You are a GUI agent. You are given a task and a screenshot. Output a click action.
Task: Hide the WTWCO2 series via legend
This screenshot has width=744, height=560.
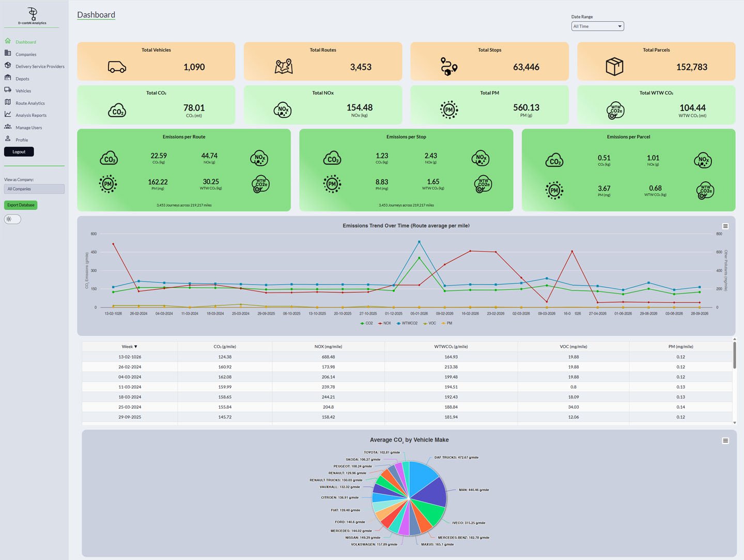coord(407,323)
